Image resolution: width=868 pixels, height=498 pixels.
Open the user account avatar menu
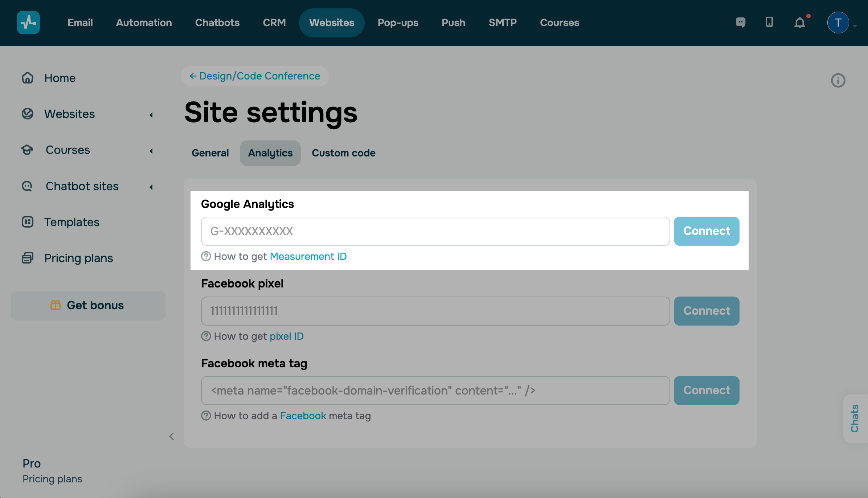click(x=838, y=23)
